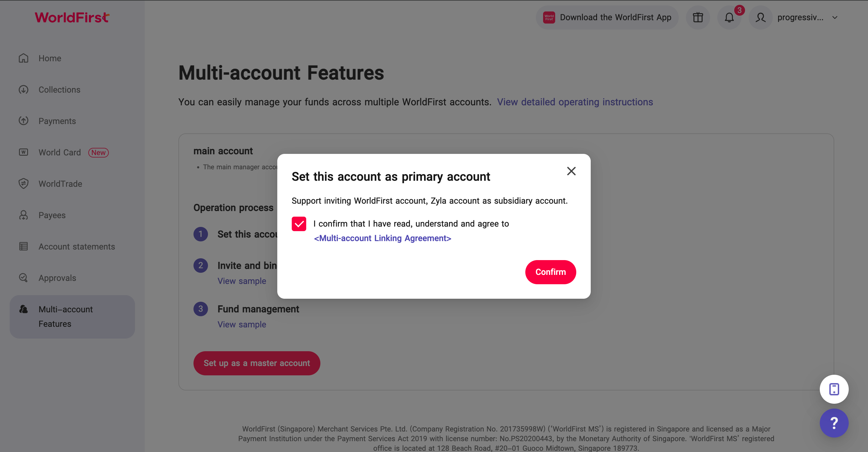Screen dimensions: 868x452
Task: Click Download the WorldFirst App button
Action: click(x=607, y=18)
